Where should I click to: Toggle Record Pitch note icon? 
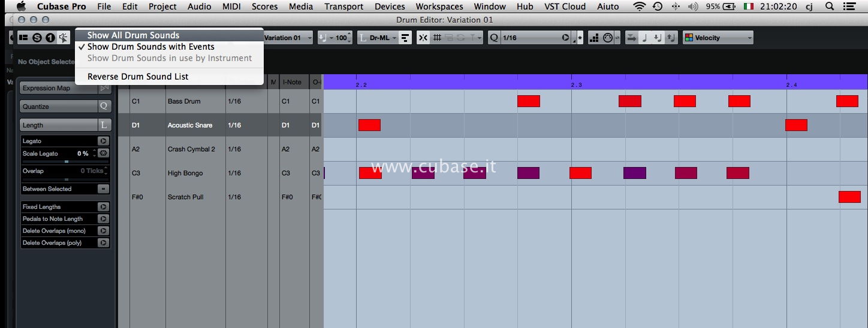click(645, 38)
